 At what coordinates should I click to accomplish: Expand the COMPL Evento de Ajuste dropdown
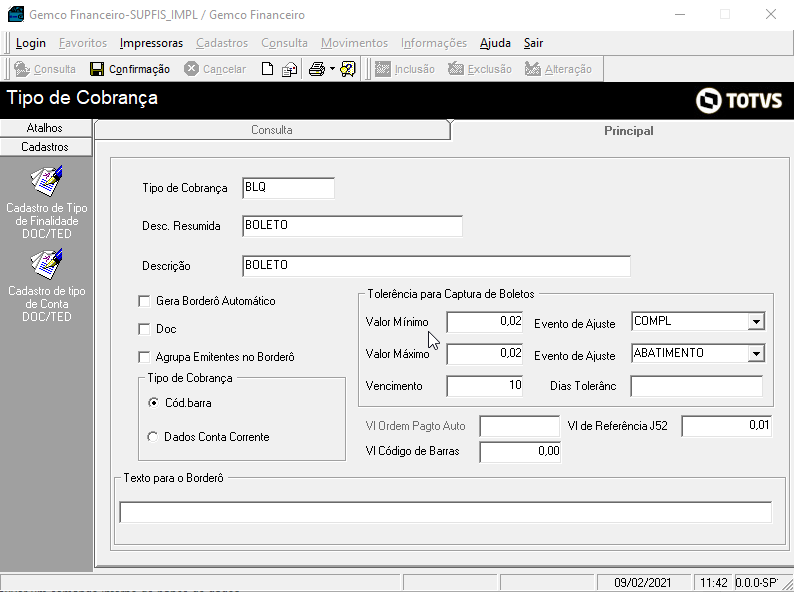coord(756,322)
